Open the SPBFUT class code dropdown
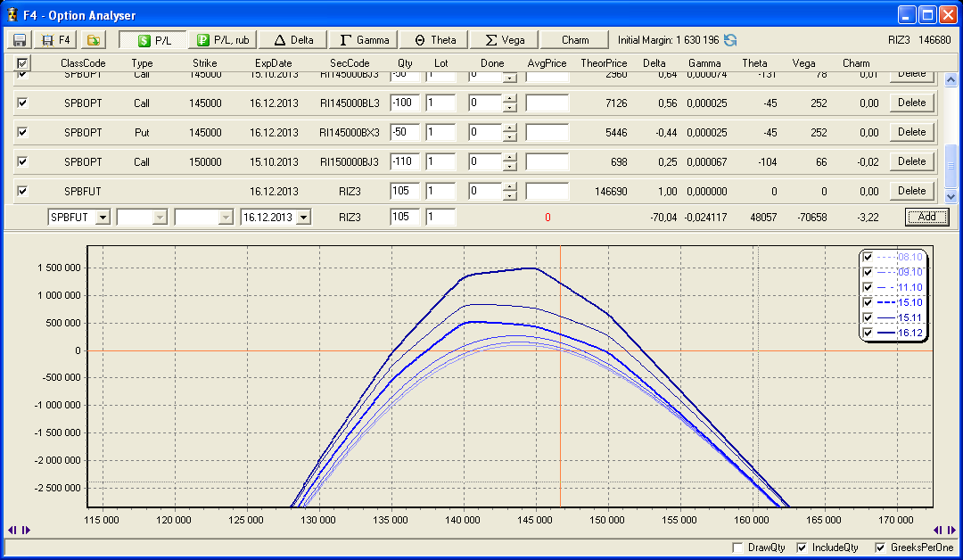Image resolution: width=963 pixels, height=560 pixels. (103, 217)
